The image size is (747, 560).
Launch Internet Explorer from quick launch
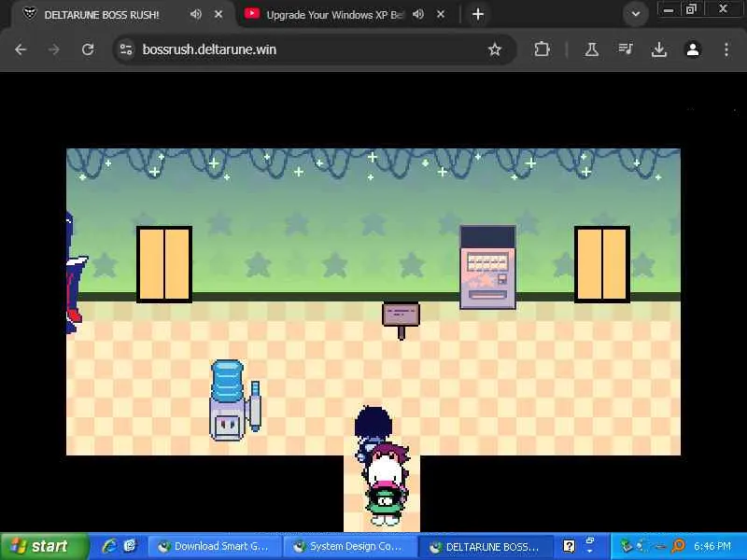pyautogui.click(x=109, y=546)
